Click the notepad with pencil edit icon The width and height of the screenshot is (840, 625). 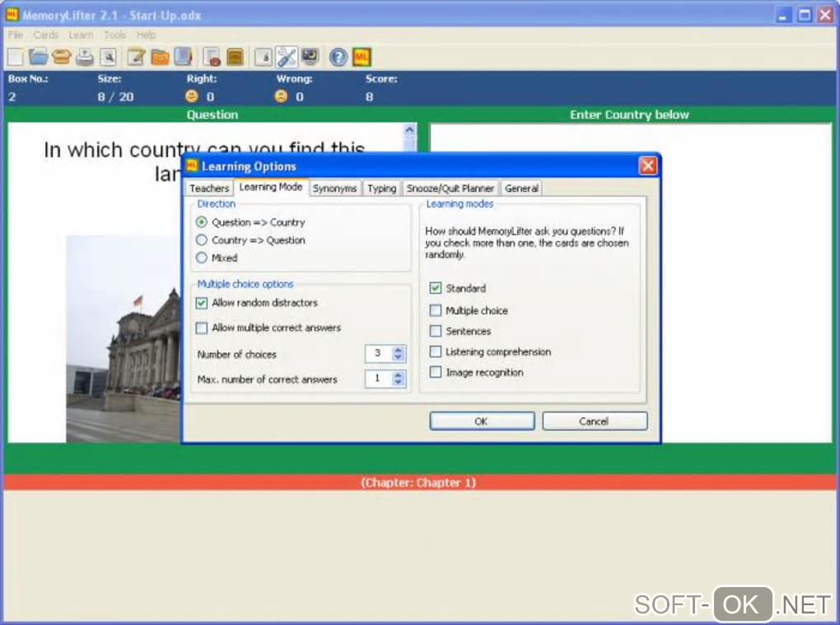point(136,57)
